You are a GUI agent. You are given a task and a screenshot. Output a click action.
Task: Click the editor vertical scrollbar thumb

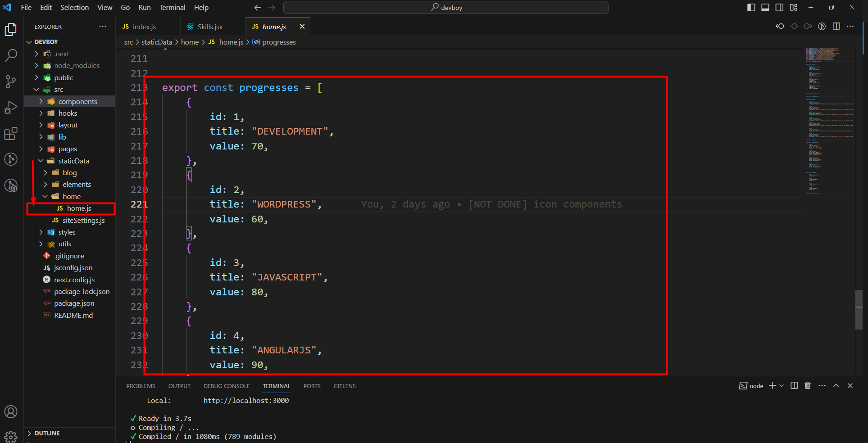click(859, 310)
